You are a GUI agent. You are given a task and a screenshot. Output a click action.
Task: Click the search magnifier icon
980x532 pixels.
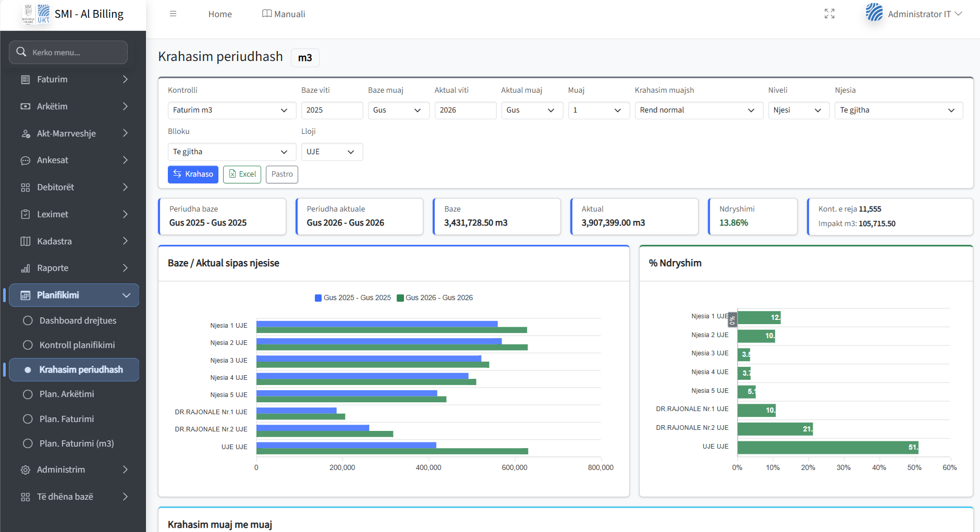click(21, 52)
